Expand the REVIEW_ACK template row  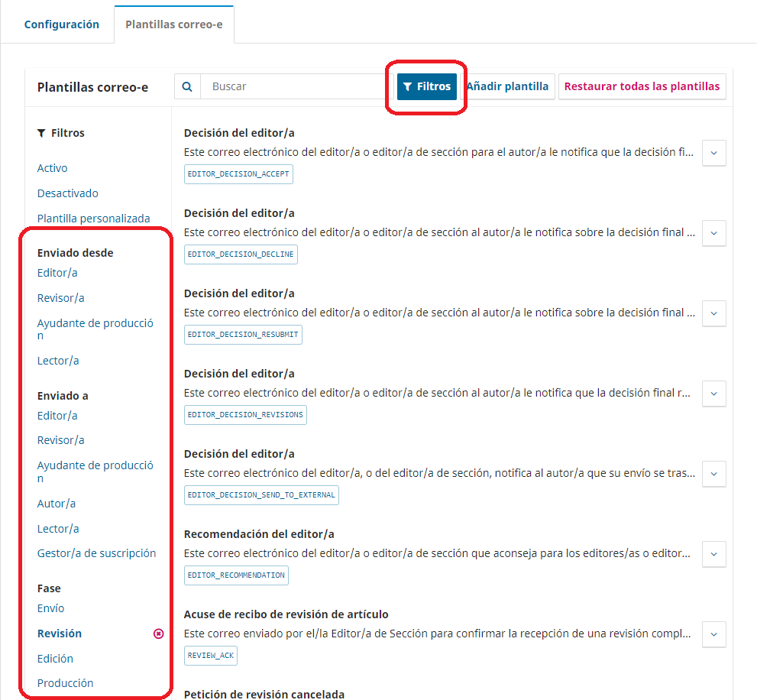[713, 634]
